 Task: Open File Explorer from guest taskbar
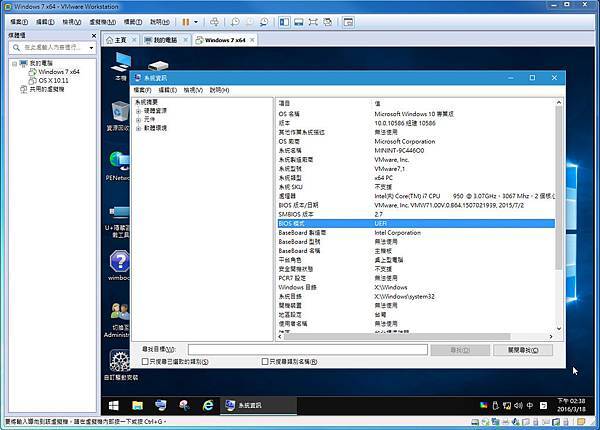coord(137,406)
